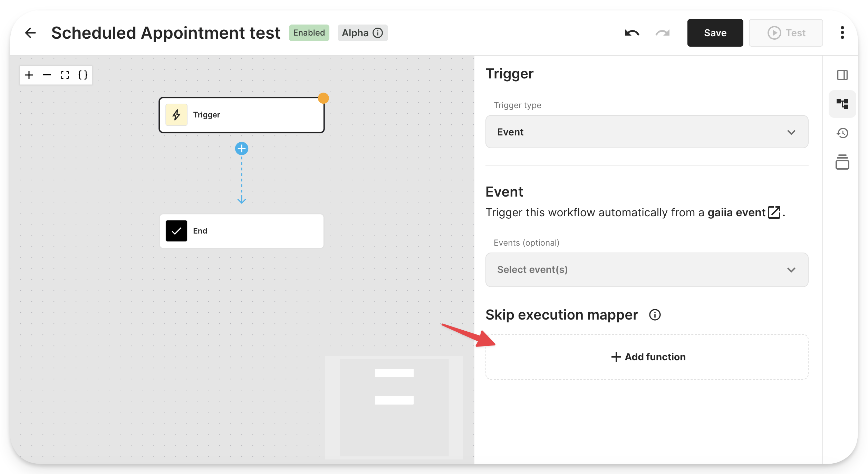Open the workflow structure sidebar tab
This screenshot has height=474, width=868.
(x=842, y=104)
